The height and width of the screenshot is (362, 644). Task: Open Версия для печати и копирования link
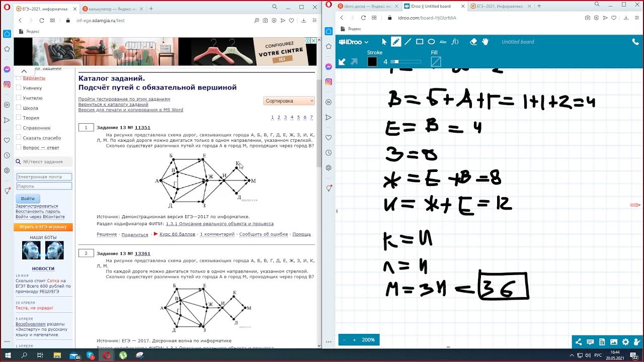tap(130, 110)
